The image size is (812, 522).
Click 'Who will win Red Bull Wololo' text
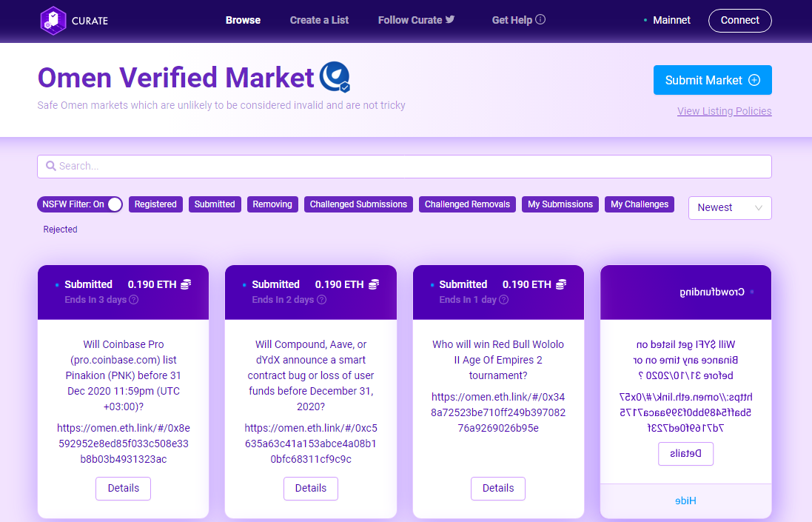click(498, 360)
